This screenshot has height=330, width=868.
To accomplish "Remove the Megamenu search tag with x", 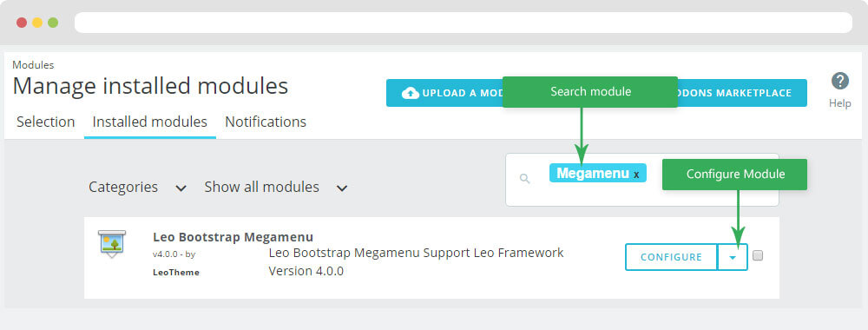I will (x=636, y=175).
